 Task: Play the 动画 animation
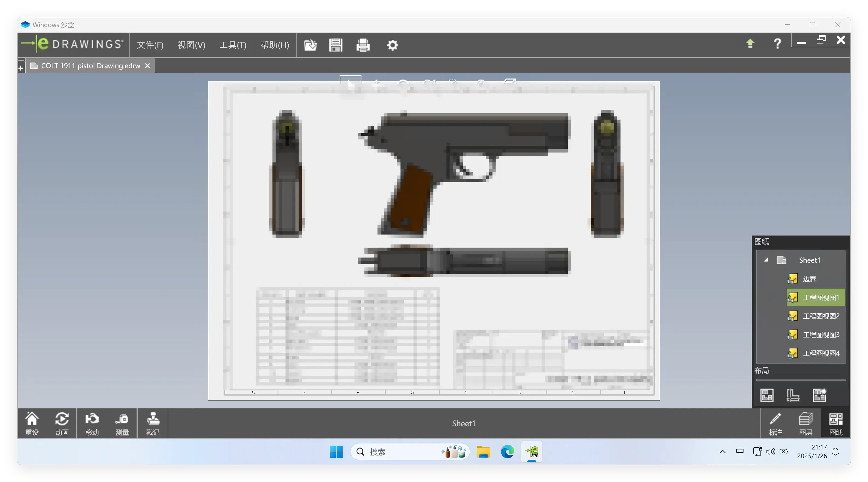pos(62,424)
